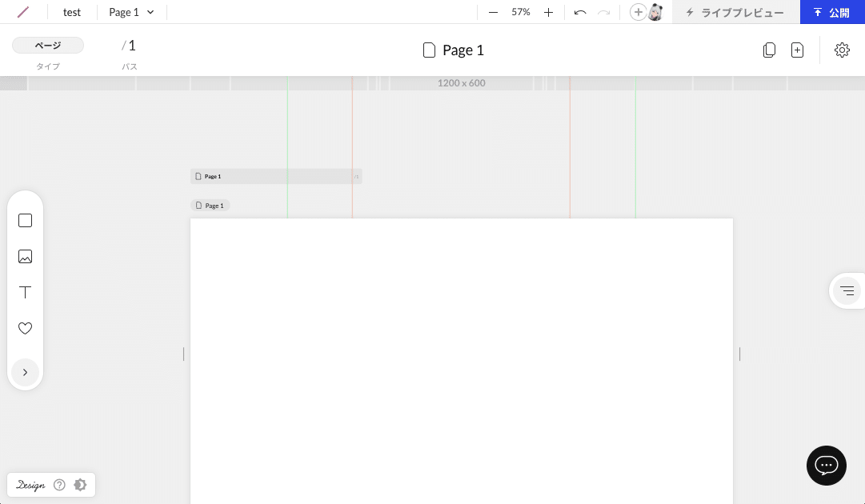Grab the left canvas width handle
This screenshot has height=504, width=865.
[x=184, y=354]
